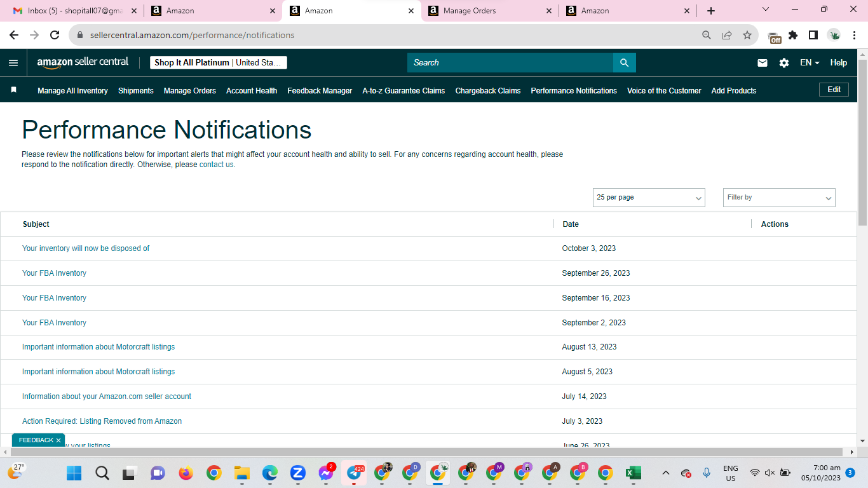
Task: Go to Add Products
Action: (x=734, y=91)
